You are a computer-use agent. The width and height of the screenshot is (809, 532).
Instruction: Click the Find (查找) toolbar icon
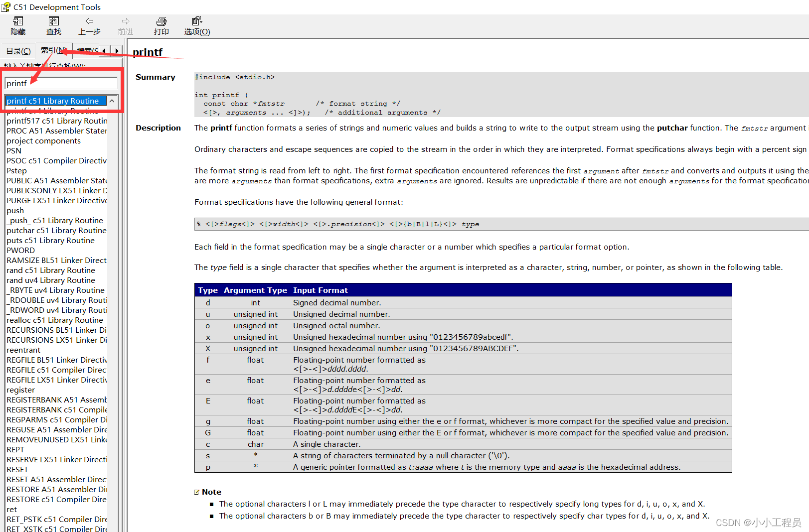click(x=54, y=26)
